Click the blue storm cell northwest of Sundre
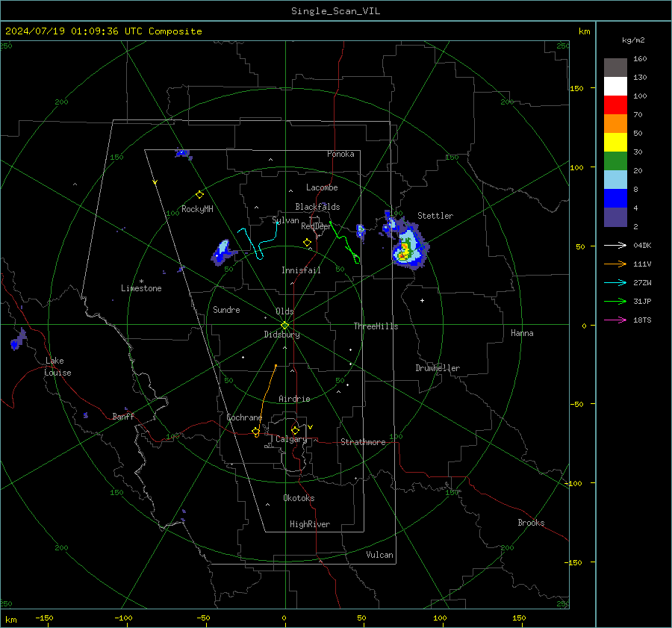The image size is (672, 628). [223, 251]
